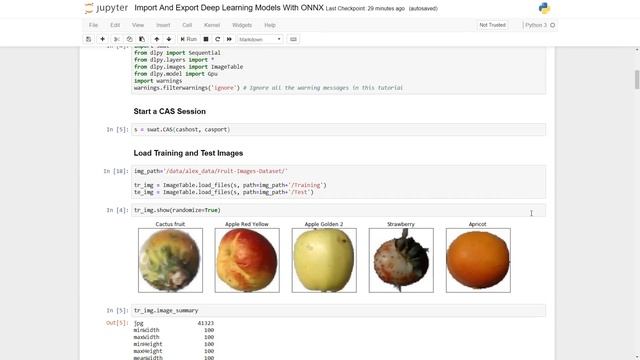Click the notebook title to rename
This screenshot has height=360, width=640.
tap(229, 8)
